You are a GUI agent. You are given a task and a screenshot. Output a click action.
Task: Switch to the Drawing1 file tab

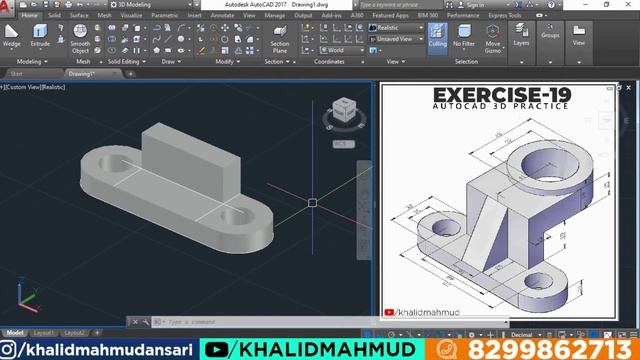point(92,74)
